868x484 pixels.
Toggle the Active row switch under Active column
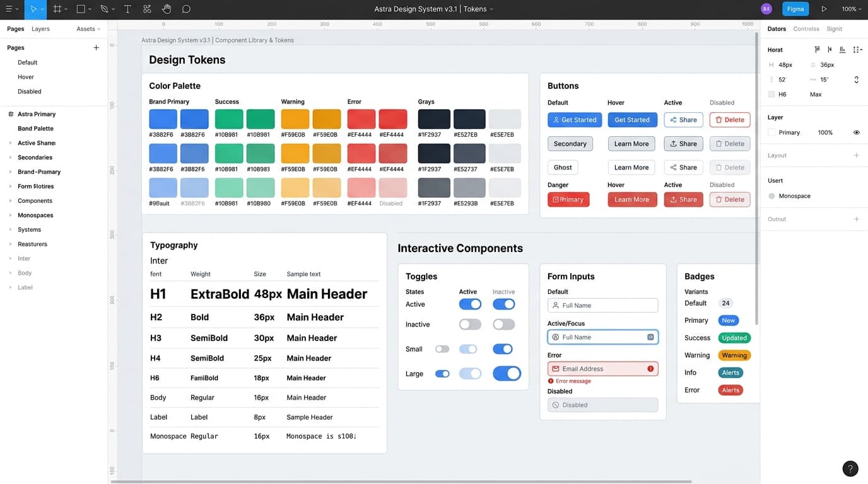470,304
